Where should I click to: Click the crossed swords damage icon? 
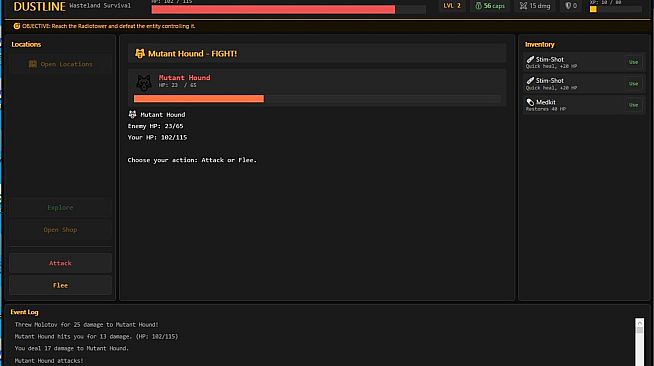pos(523,6)
